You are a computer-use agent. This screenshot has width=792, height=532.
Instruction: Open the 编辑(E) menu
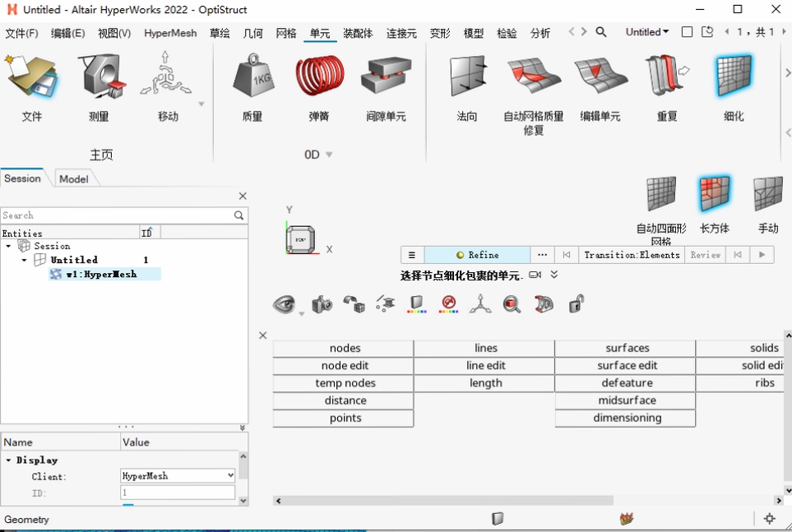67,34
